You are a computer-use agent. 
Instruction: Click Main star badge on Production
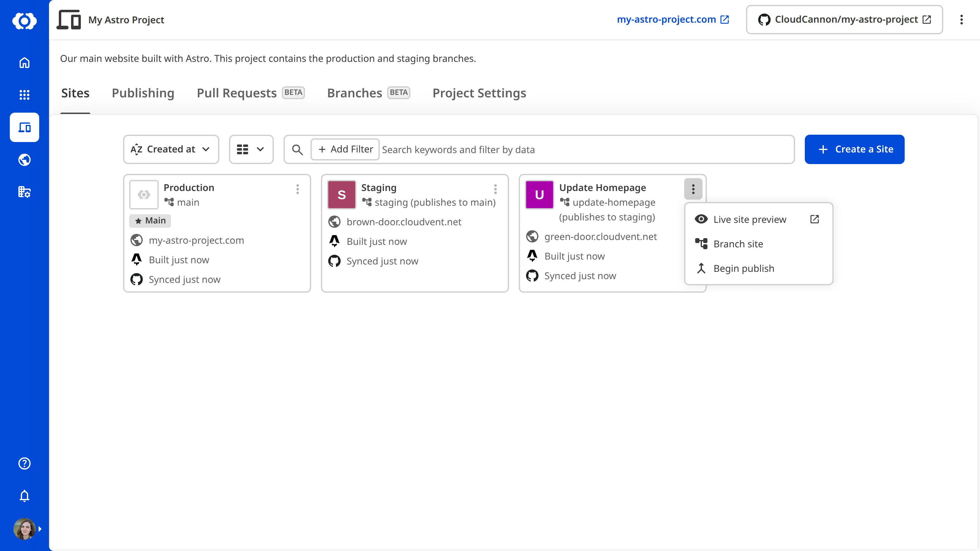tap(150, 220)
